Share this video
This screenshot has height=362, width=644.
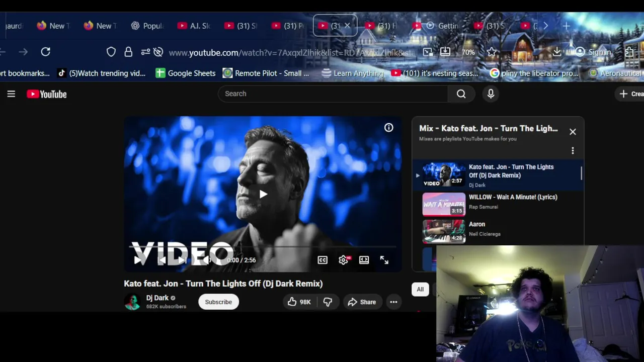pyautogui.click(x=362, y=302)
